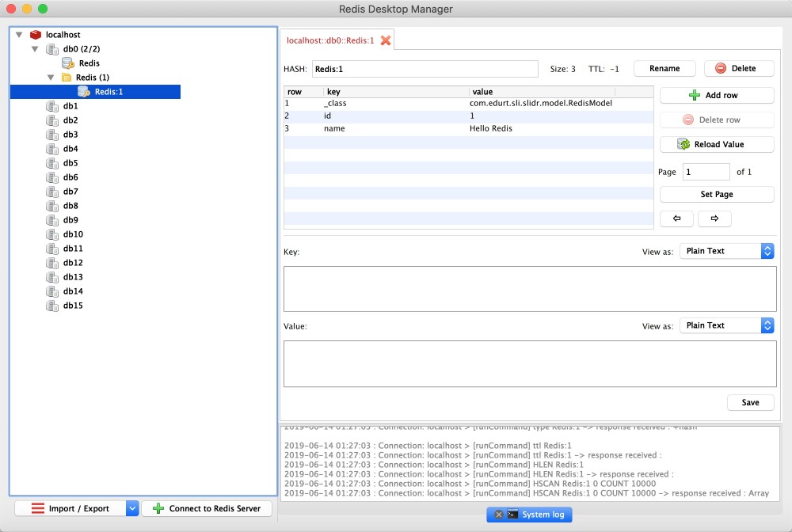Click the db3 database icon

click(x=52, y=135)
